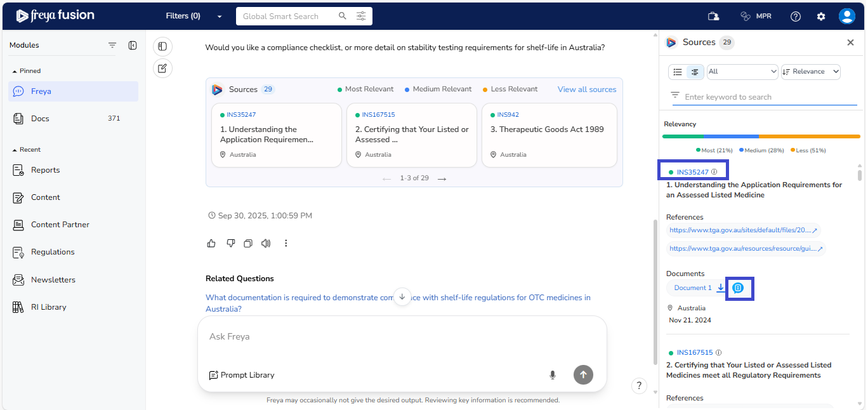Open the Prompt Library
Viewport: 868px width, 410px height.
(242, 375)
